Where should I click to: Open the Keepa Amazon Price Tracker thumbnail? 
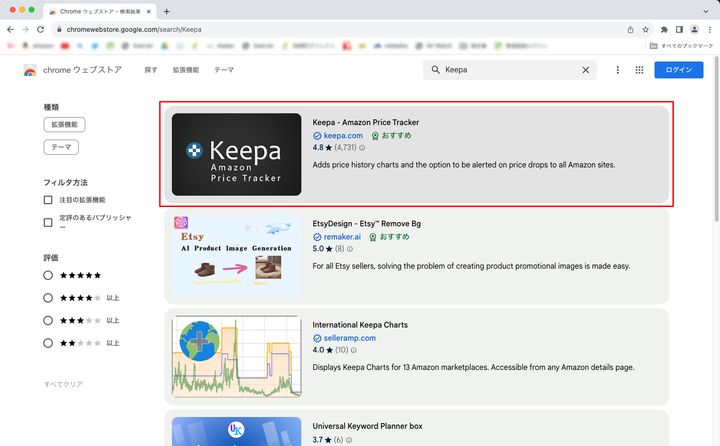point(236,154)
